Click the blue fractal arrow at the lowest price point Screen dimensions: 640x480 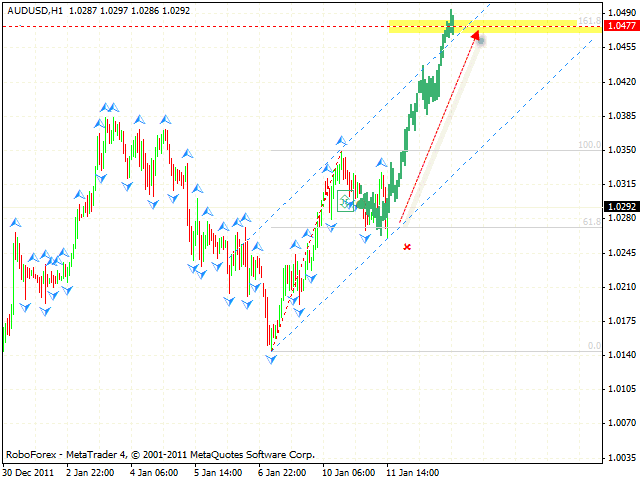tap(271, 358)
